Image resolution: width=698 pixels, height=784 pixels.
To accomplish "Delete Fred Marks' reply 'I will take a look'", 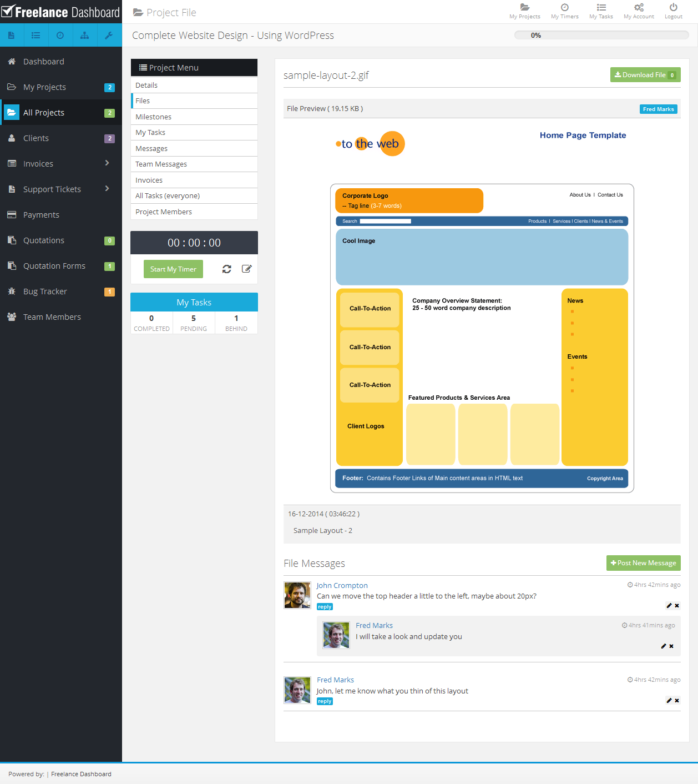I will (671, 646).
